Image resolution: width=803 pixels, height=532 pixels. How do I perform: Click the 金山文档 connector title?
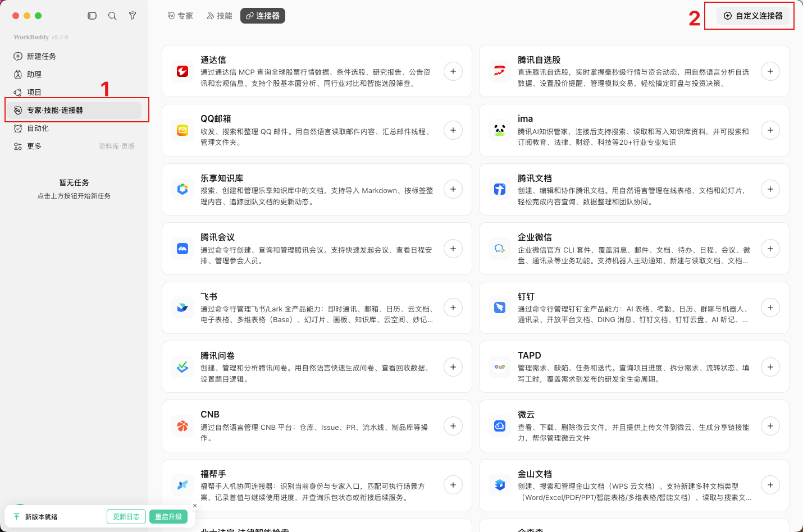tap(535, 474)
